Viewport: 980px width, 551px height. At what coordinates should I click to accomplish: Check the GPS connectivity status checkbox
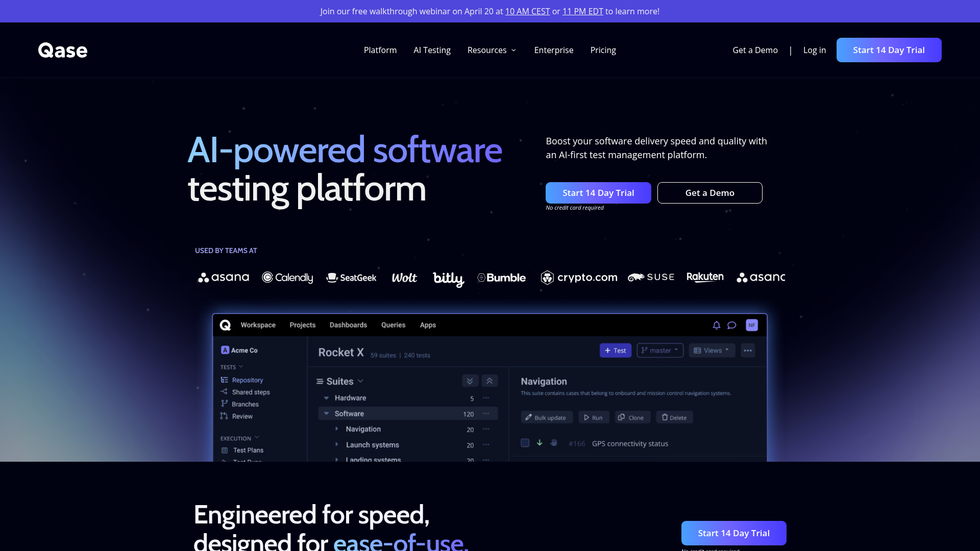525,443
